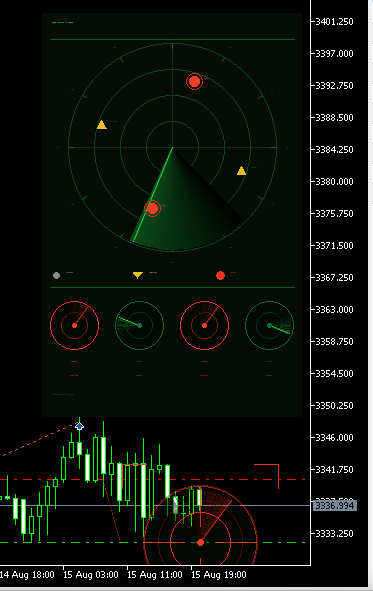Click the upper red blip on radar
Screen dimensions: 373x591
[x=194, y=81]
